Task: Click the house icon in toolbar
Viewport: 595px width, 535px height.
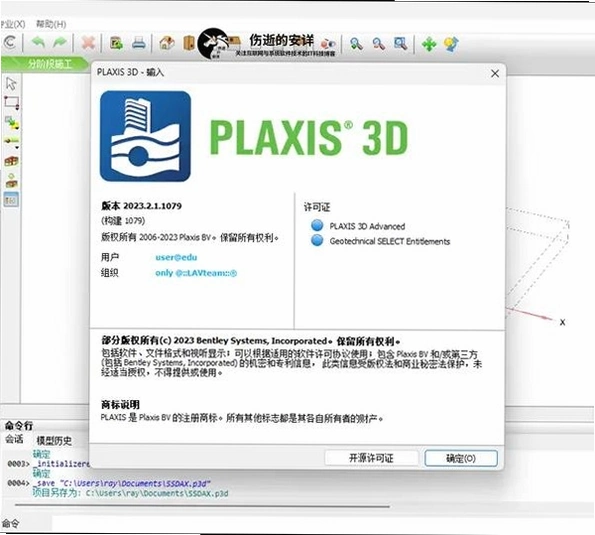Action: 167,43
